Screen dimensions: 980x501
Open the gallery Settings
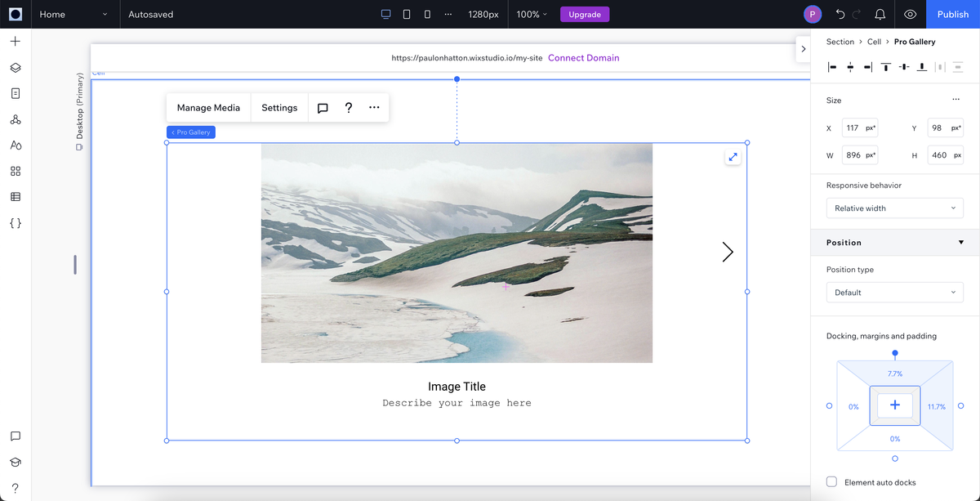point(278,107)
